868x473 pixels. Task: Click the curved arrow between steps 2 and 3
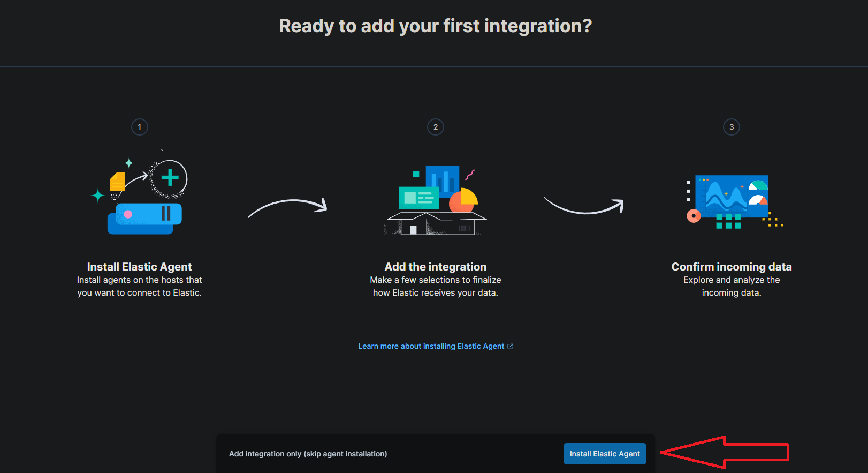[x=584, y=207]
